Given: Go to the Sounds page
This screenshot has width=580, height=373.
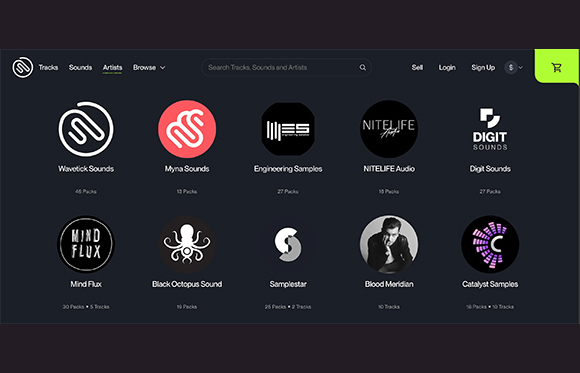Looking at the screenshot, I should click(80, 67).
